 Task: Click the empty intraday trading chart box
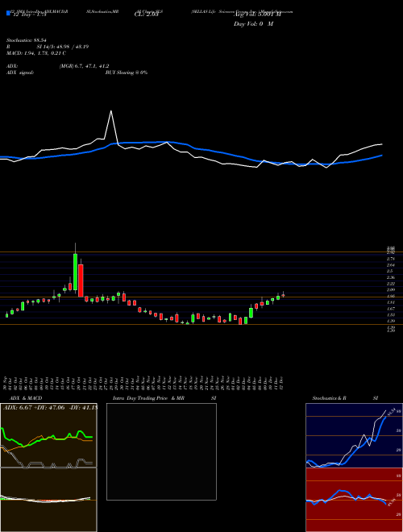161,451
